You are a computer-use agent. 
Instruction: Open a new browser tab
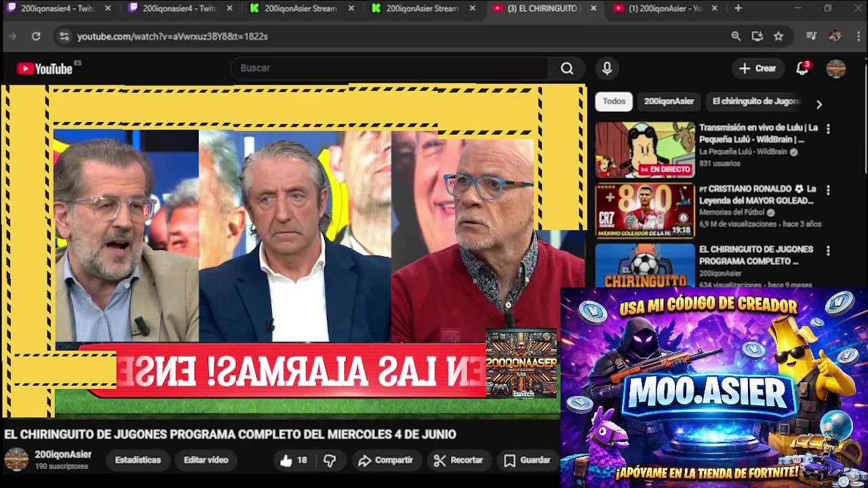[738, 9]
